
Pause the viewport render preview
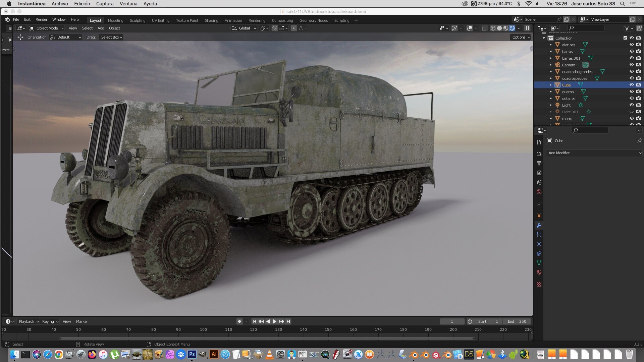pyautogui.click(x=527, y=28)
